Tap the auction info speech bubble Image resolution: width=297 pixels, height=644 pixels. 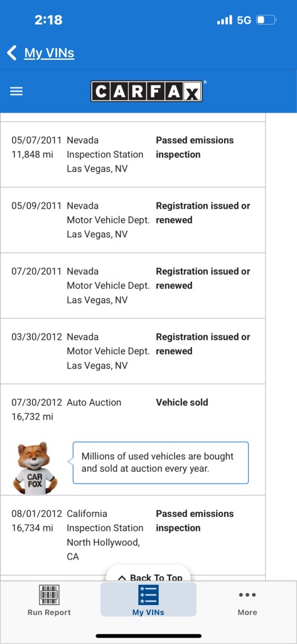click(x=161, y=462)
